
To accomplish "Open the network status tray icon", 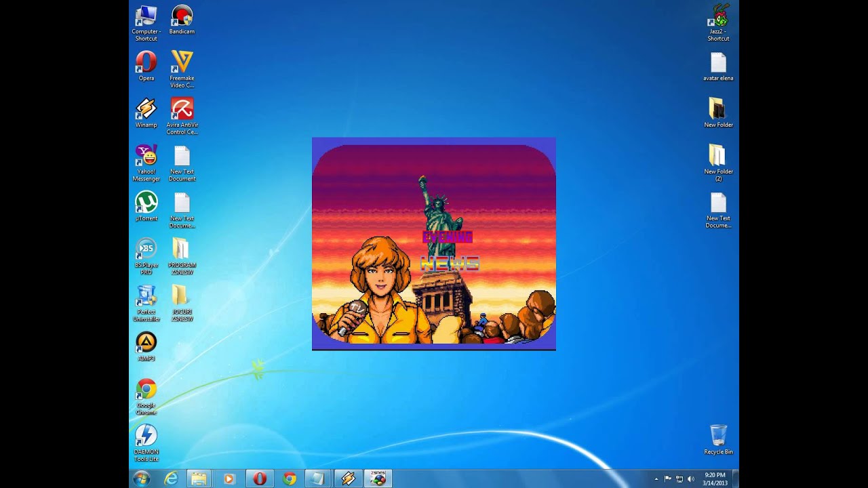I will (x=679, y=479).
